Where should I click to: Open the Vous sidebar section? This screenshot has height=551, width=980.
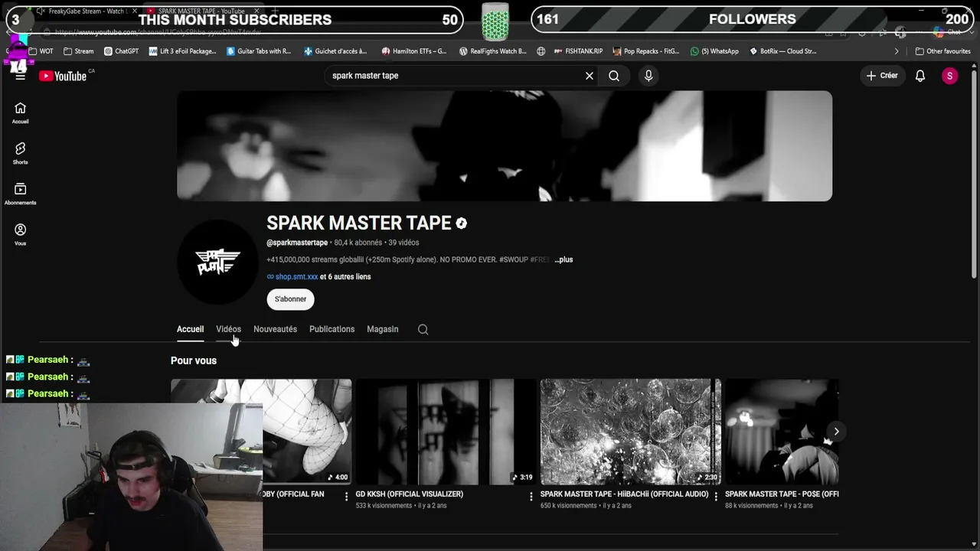point(20,234)
